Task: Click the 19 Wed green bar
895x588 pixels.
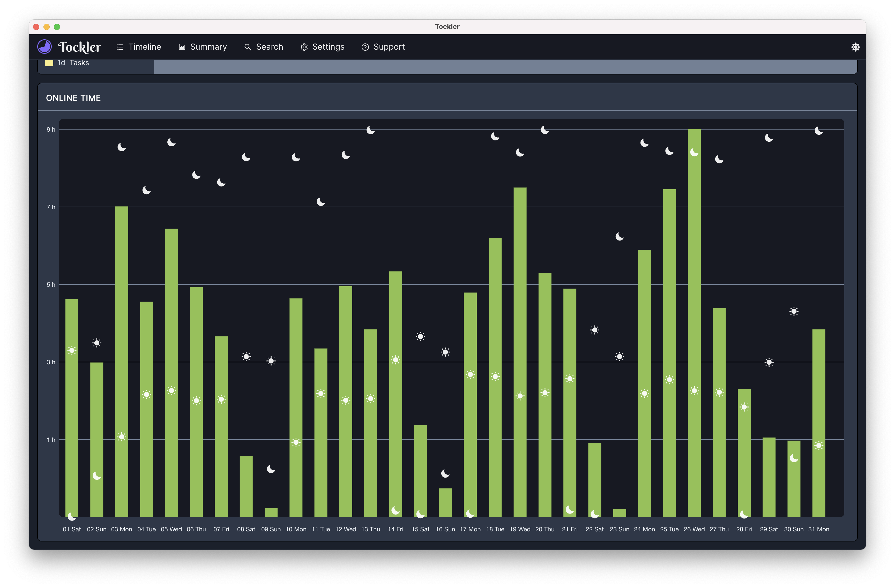Action: coord(520,301)
